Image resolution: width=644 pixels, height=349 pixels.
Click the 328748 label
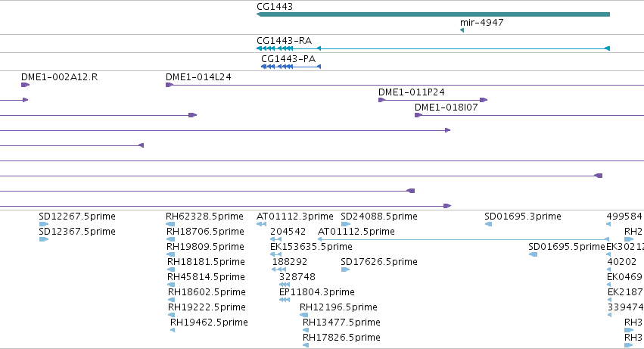coord(297,277)
